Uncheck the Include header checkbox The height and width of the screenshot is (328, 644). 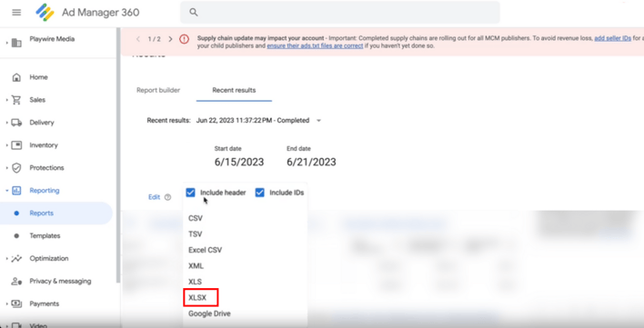[x=190, y=193]
